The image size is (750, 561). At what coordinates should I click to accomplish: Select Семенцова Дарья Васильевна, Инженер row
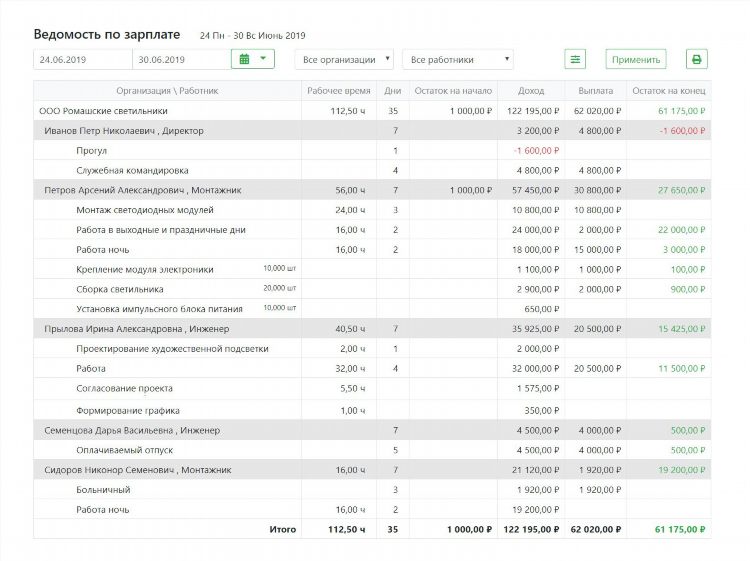(x=372, y=430)
